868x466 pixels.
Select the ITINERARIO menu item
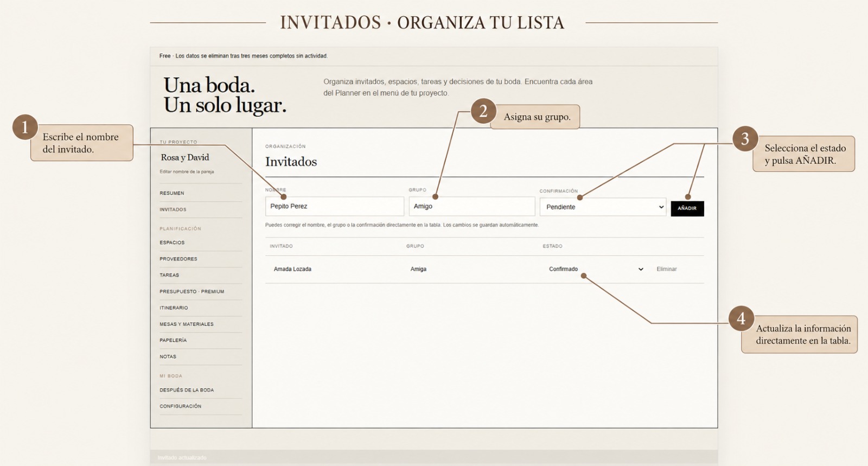[174, 308]
